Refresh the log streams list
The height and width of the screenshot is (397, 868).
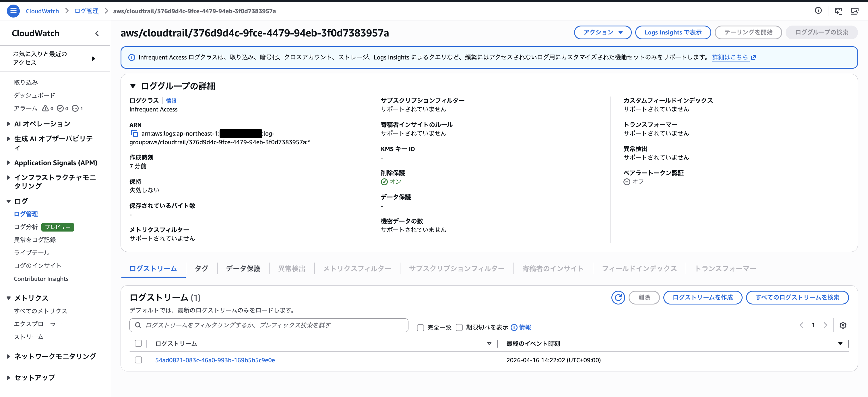click(618, 298)
